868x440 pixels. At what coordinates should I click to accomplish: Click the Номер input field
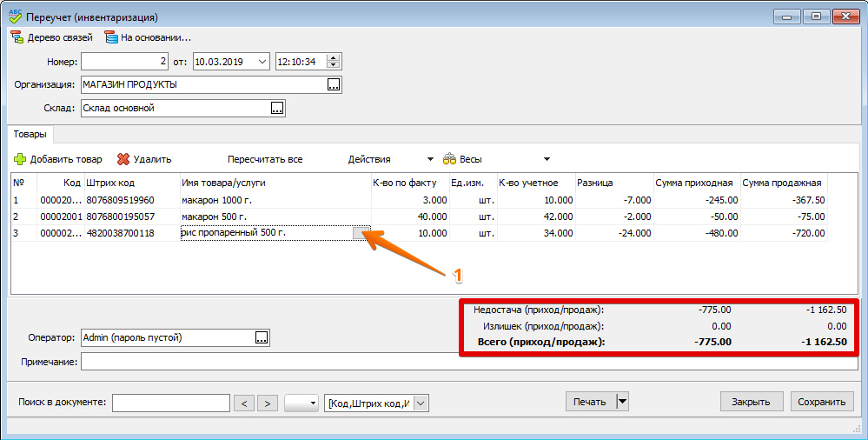coord(124,62)
